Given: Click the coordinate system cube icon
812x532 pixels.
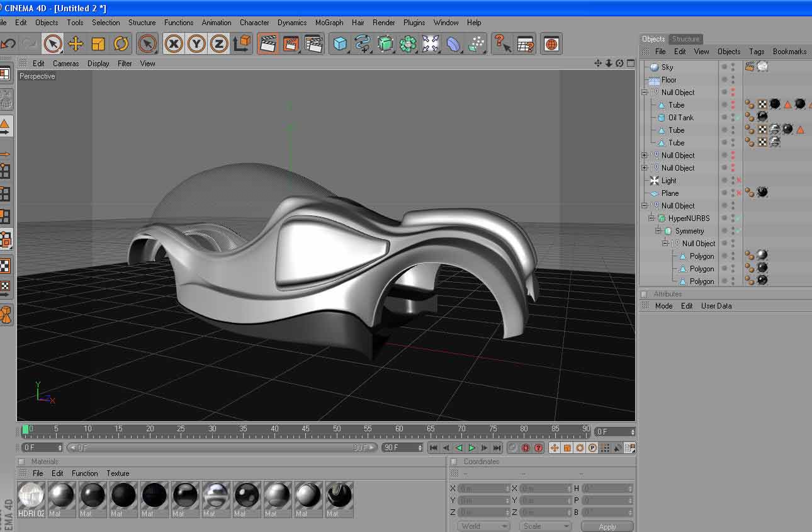Looking at the screenshot, I should (x=242, y=43).
